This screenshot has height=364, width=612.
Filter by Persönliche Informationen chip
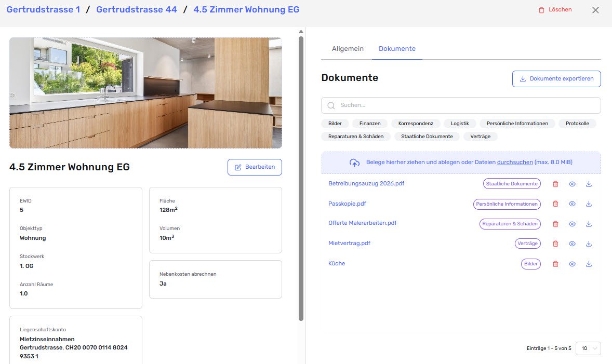click(517, 124)
